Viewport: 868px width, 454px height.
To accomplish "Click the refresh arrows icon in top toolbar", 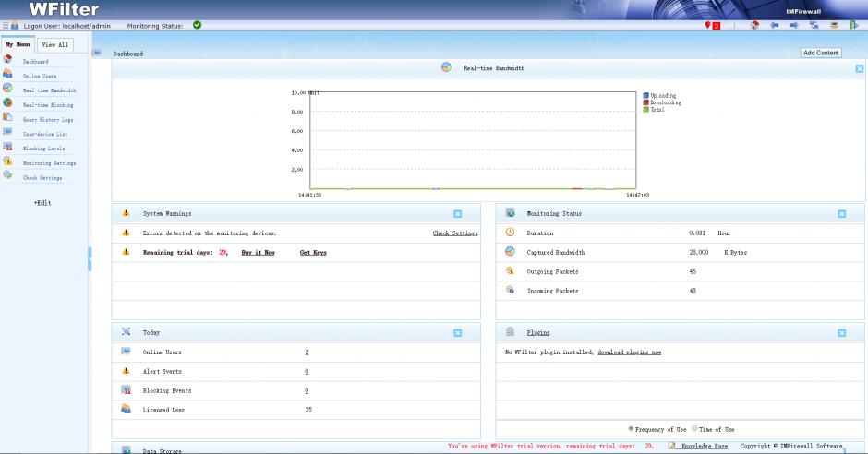I will [x=814, y=25].
